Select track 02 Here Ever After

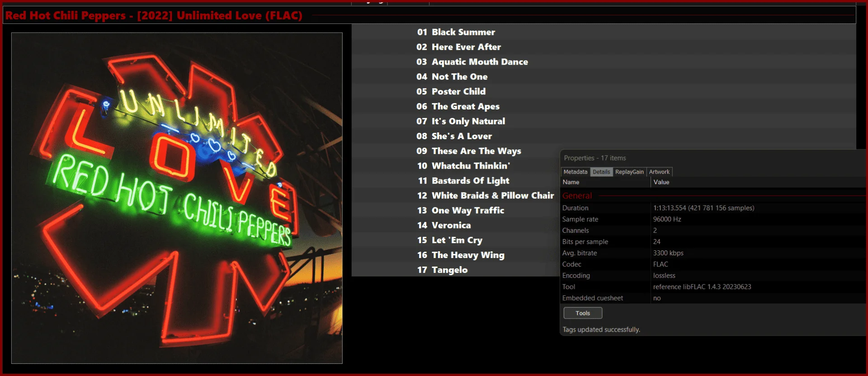604,47
